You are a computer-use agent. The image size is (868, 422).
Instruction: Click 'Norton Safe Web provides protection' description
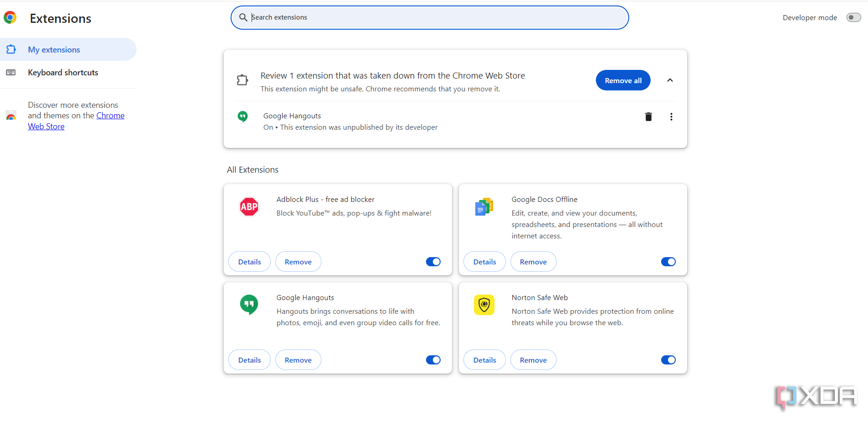593,317
